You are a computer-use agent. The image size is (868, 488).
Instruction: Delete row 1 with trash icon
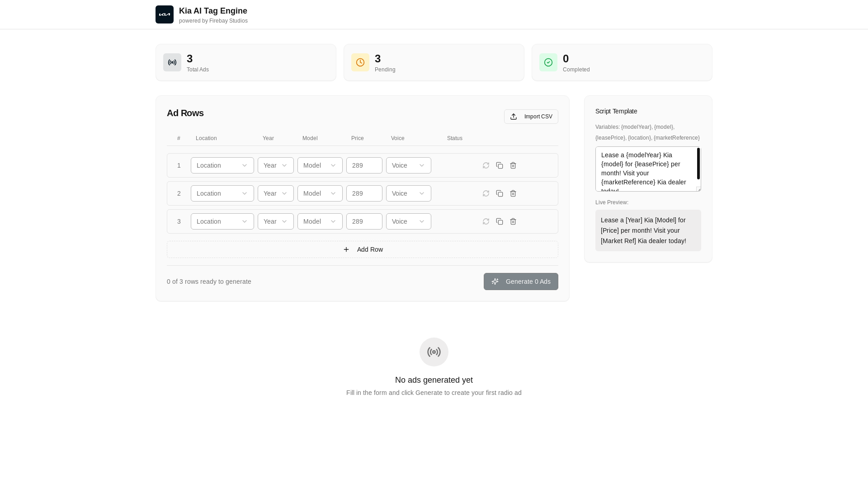pos(513,165)
